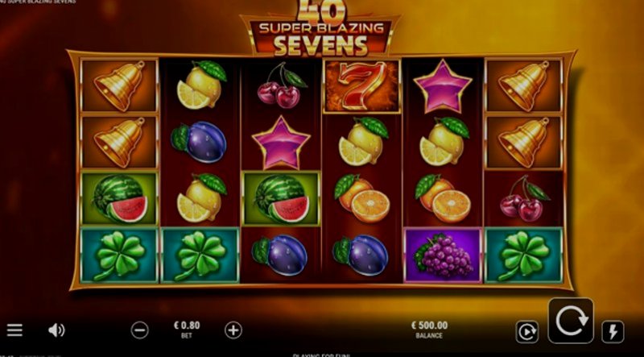The width and height of the screenshot is (644, 357).
Task: Mute the game sound
Action: click(x=56, y=330)
